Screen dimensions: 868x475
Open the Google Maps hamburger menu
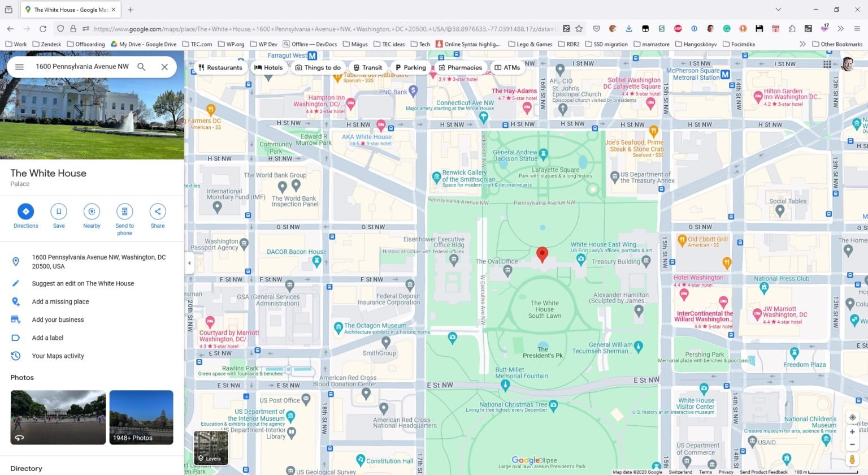pos(19,67)
